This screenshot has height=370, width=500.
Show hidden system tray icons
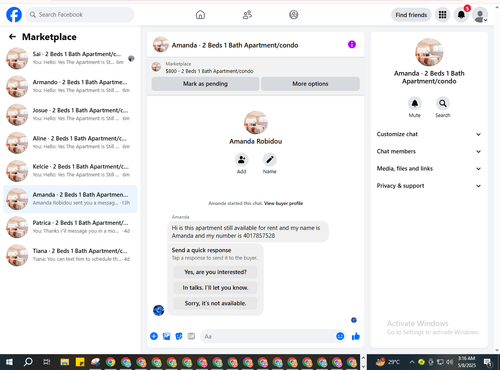point(412,362)
